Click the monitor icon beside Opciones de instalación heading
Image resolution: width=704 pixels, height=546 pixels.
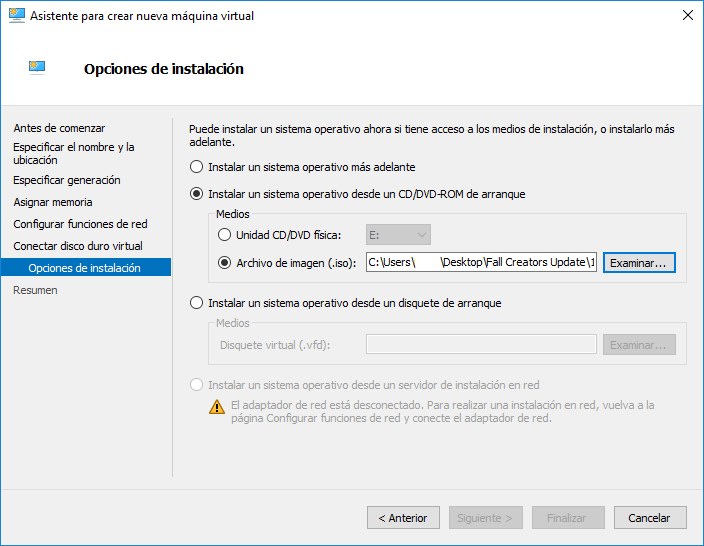tap(37, 68)
